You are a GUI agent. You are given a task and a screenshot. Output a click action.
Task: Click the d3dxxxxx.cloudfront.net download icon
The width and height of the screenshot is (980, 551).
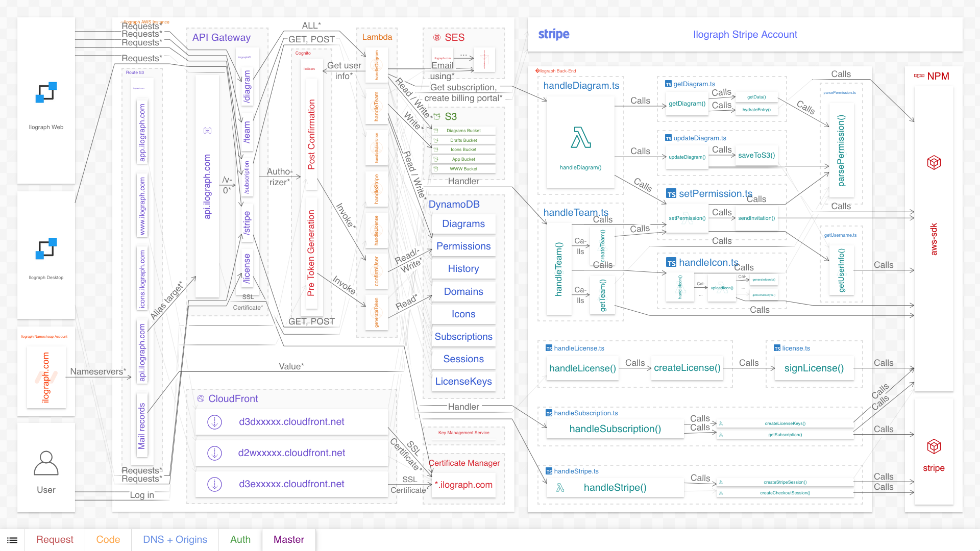[x=215, y=422]
